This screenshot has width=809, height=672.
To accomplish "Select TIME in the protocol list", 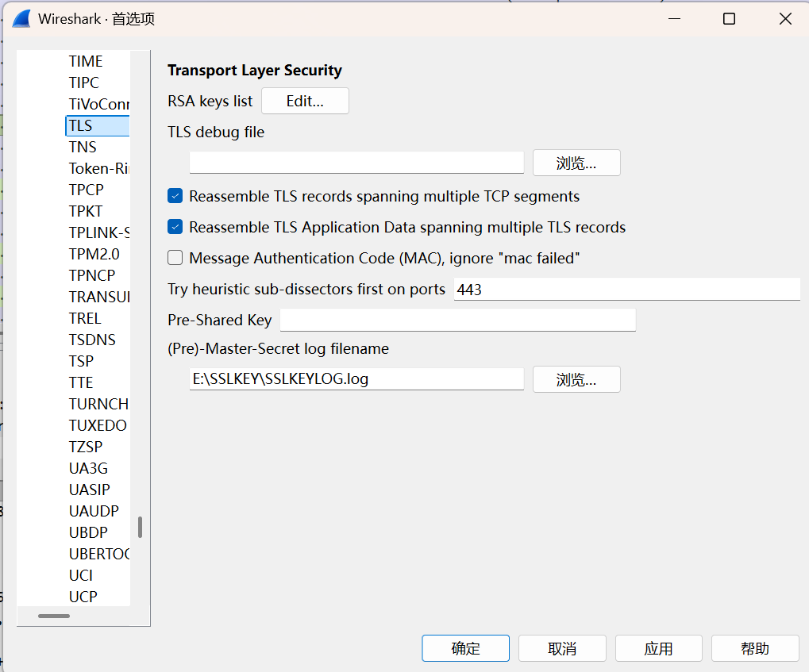I will tap(86, 61).
